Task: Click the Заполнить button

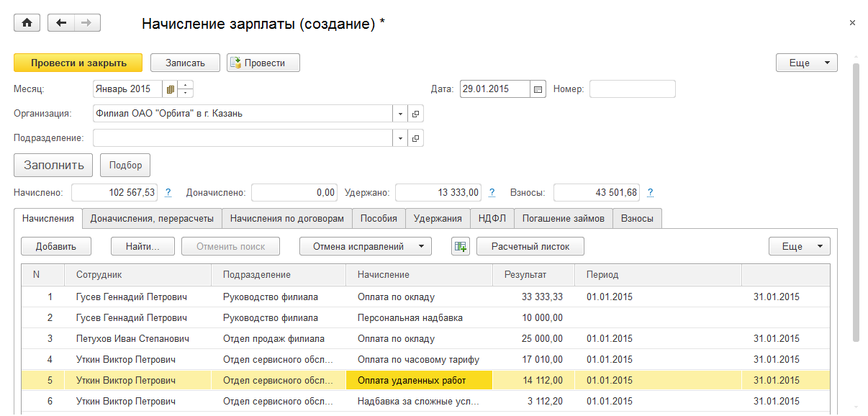Action: pyautogui.click(x=53, y=165)
